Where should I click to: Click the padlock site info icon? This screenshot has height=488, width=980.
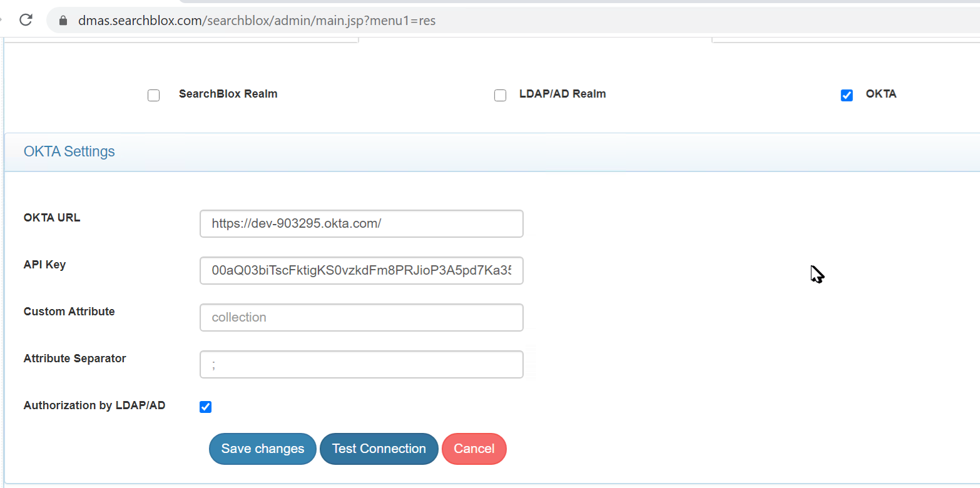tap(63, 21)
